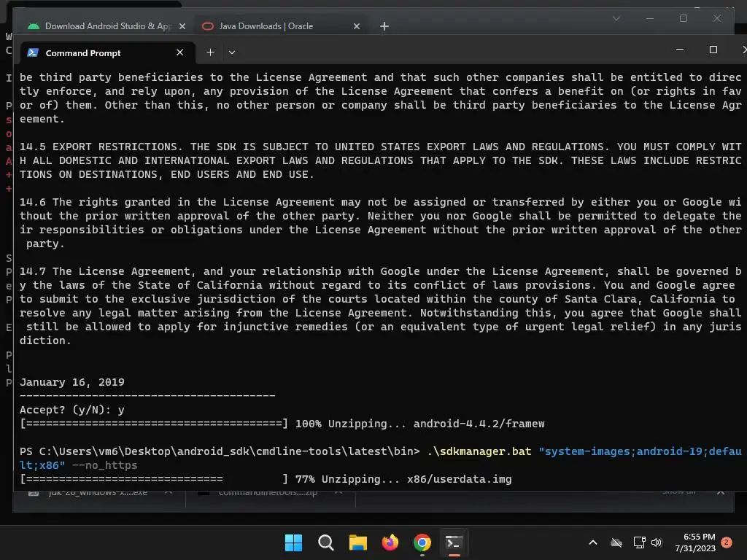Open a new browser tab
Viewport: 747px width, 560px height.
(384, 26)
